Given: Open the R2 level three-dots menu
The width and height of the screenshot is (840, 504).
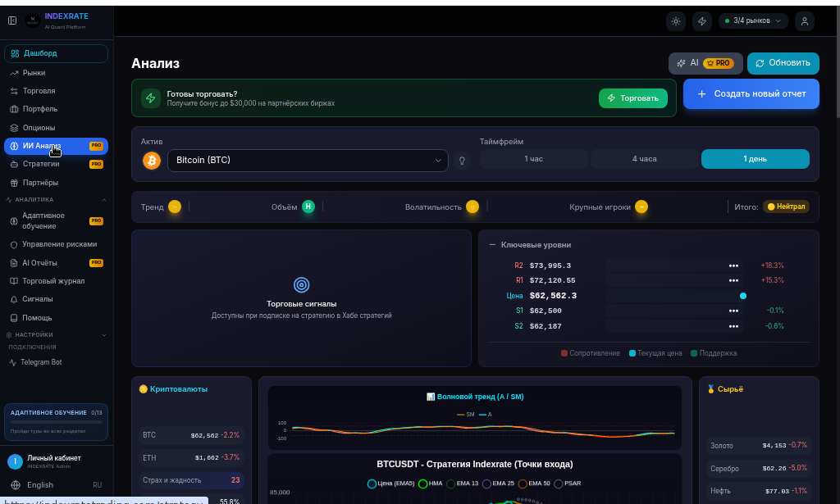Looking at the screenshot, I should pos(733,266).
